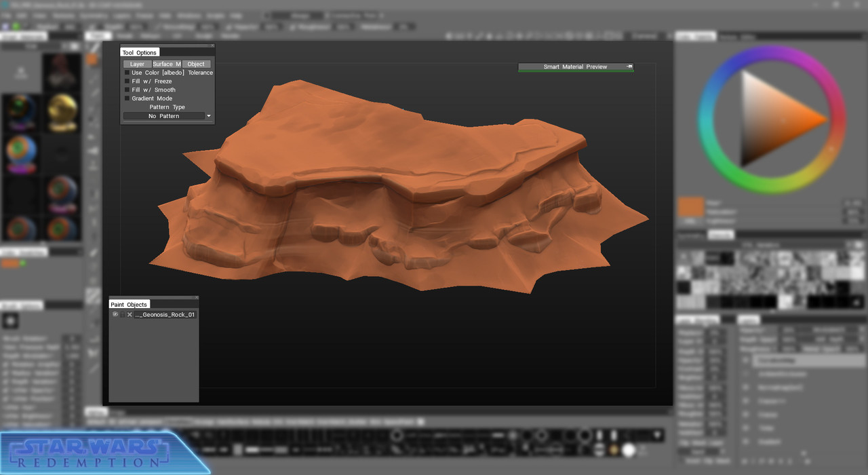Screen dimensions: 868x475
Task: Click the Smart Material Preview header
Action: (x=576, y=66)
